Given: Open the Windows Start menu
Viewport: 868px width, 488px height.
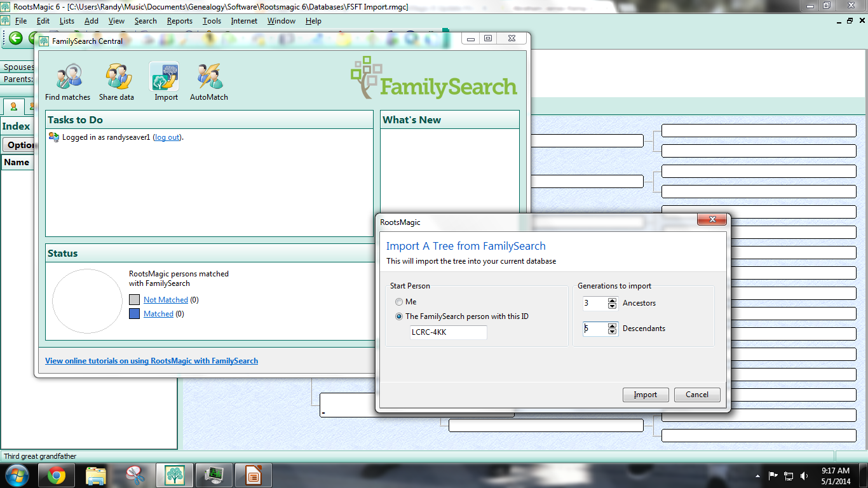Looking at the screenshot, I should [x=17, y=475].
